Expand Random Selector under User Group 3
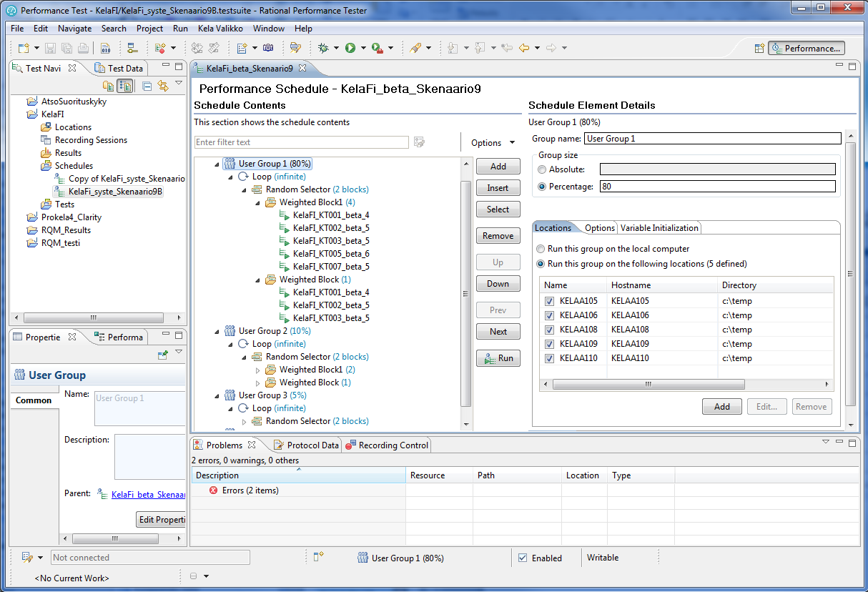The image size is (868, 592). 245,422
